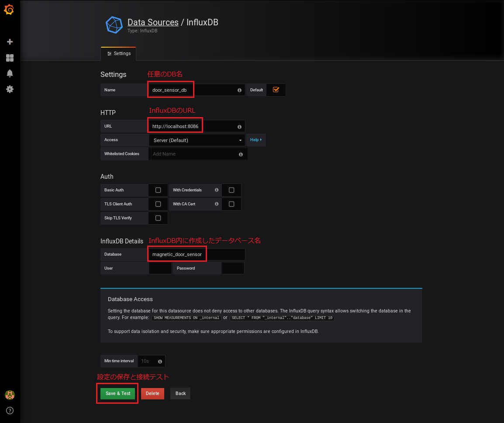The height and width of the screenshot is (423, 504).
Task: Click the InfluxDB logo beside the page title
Action: [x=114, y=25]
